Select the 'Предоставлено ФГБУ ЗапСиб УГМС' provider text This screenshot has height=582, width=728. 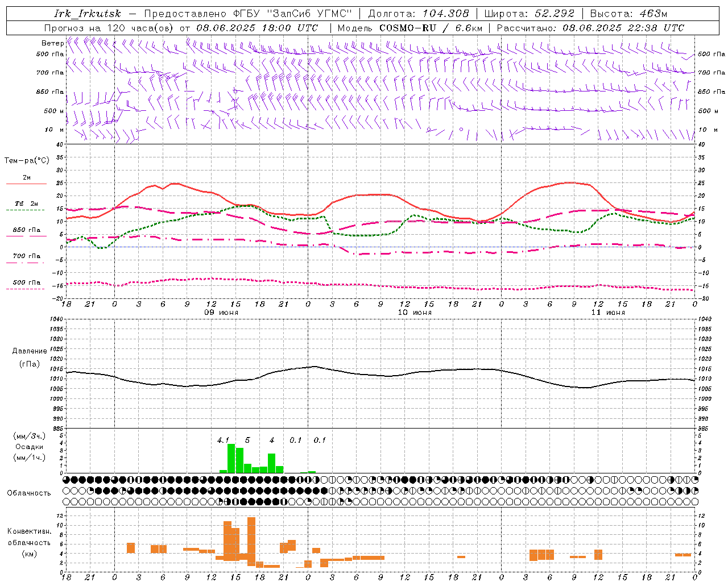click(249, 14)
